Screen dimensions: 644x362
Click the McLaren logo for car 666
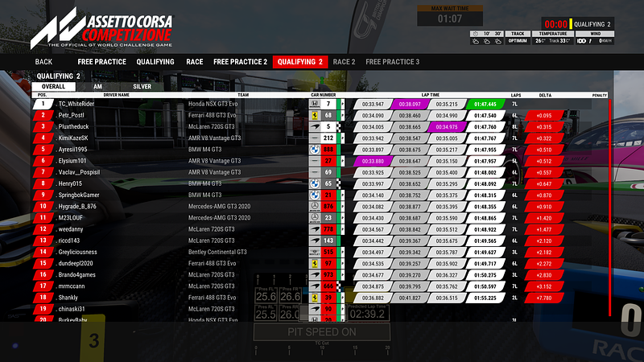pos(314,286)
